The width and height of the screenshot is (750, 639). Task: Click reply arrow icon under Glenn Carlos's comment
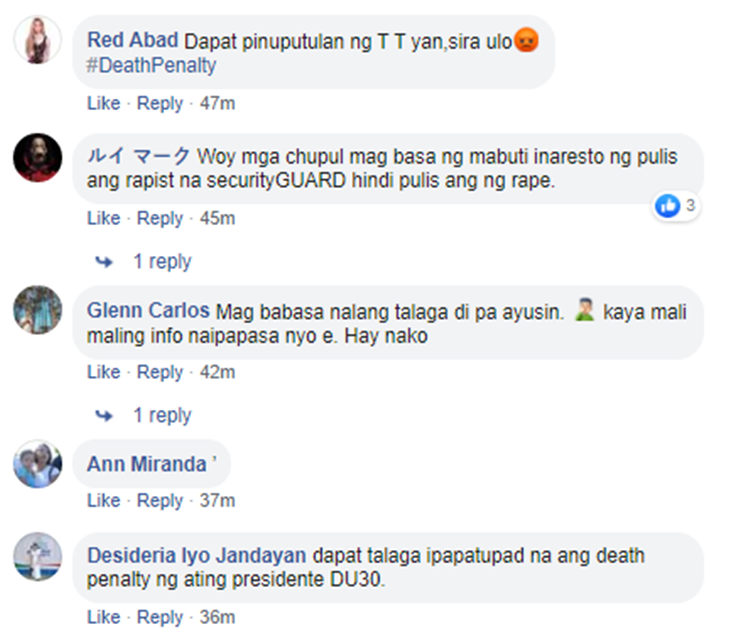click(x=104, y=415)
